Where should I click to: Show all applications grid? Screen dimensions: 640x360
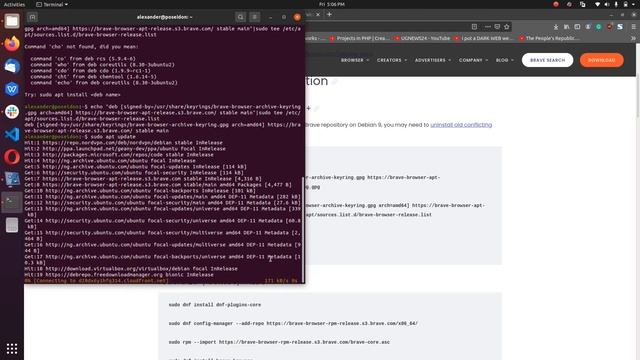pos(12,348)
